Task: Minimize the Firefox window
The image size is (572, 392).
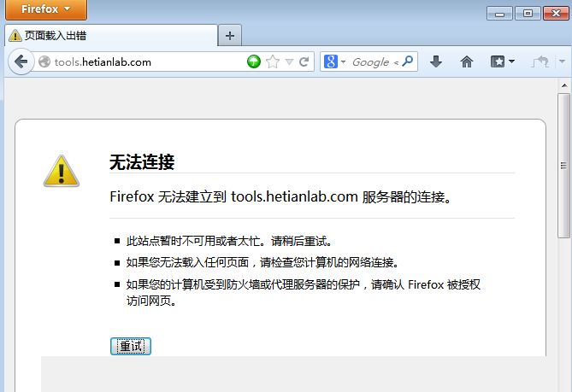Action: [499, 14]
